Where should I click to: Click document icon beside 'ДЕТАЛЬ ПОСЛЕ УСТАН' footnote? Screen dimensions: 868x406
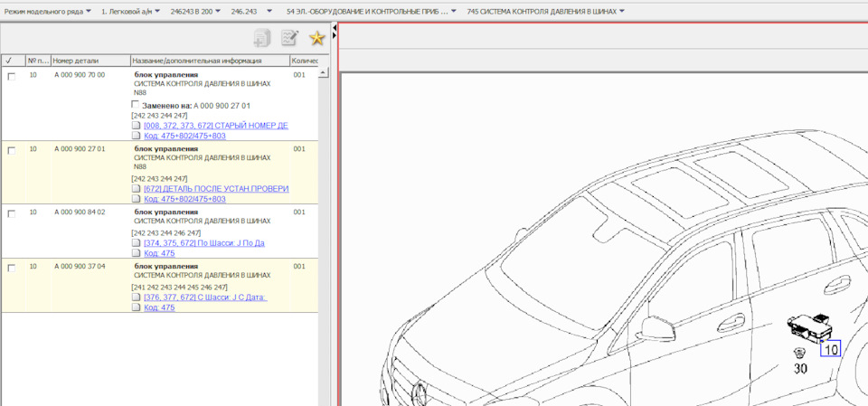coord(137,189)
